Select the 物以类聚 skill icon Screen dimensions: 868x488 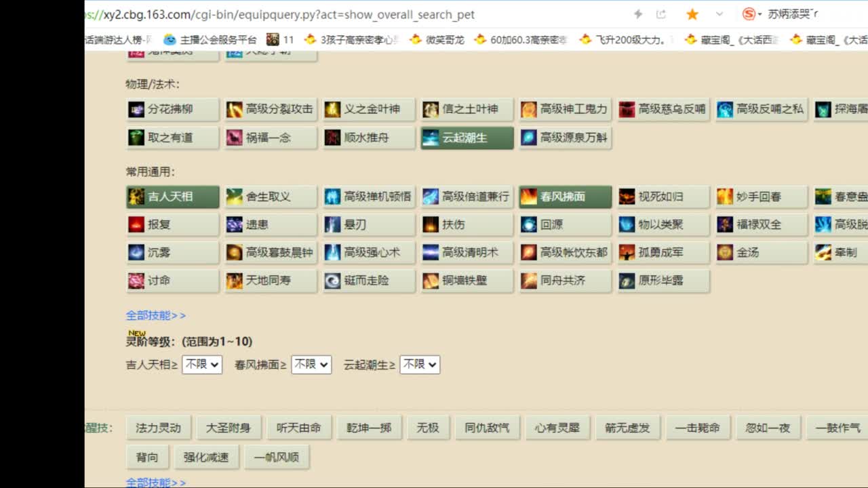627,224
